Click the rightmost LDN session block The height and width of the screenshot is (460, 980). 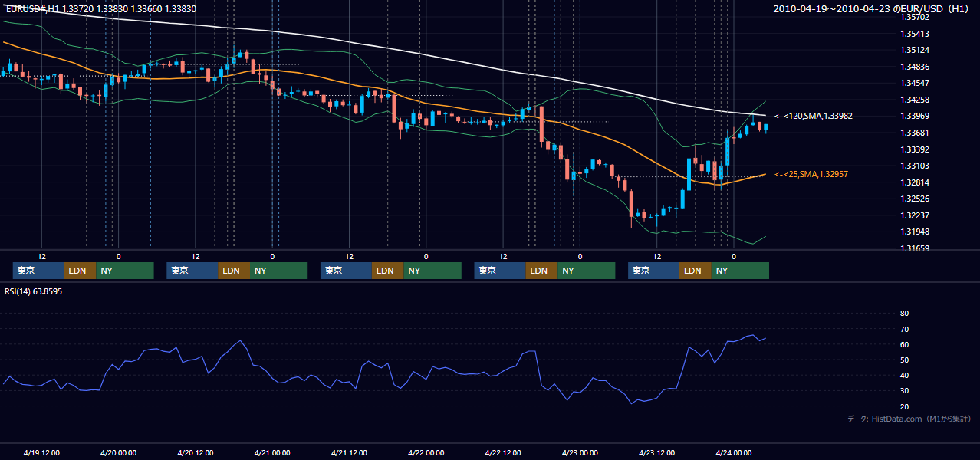696,271
